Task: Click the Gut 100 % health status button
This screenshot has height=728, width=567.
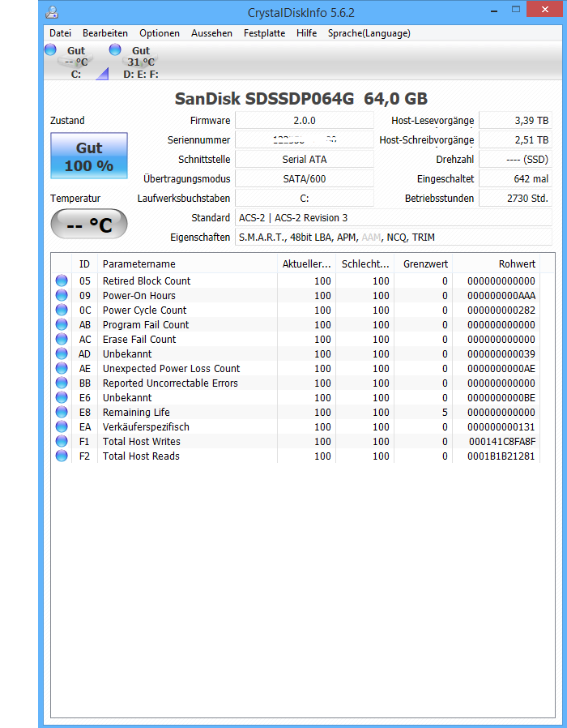Action: 89,156
